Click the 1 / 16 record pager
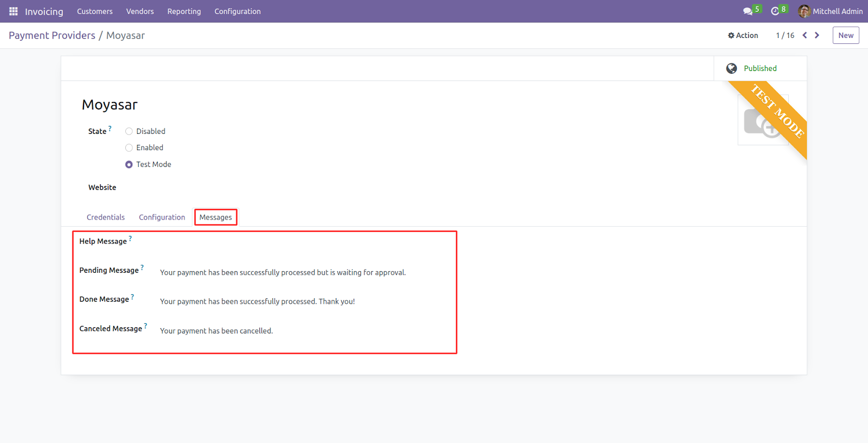The image size is (868, 443). pyautogui.click(x=785, y=35)
